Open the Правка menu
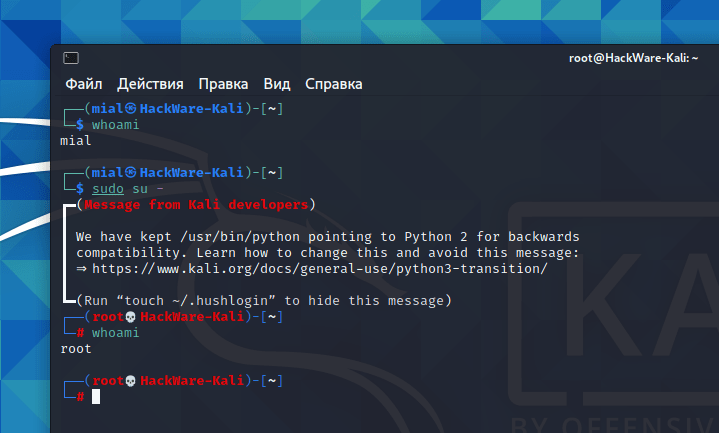The image size is (719, 433). (x=223, y=84)
